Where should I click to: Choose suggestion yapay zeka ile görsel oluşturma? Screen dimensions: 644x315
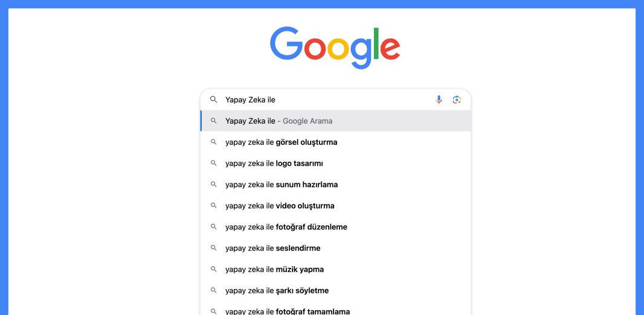coord(335,142)
